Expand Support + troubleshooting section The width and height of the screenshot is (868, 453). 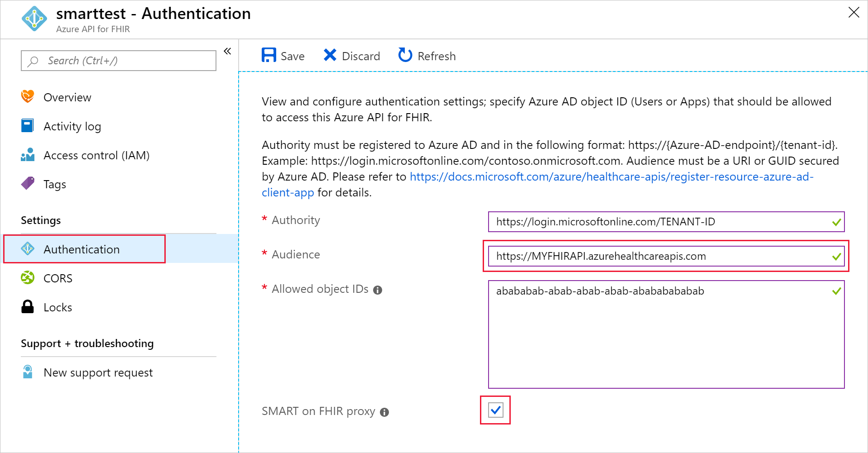coord(87,343)
